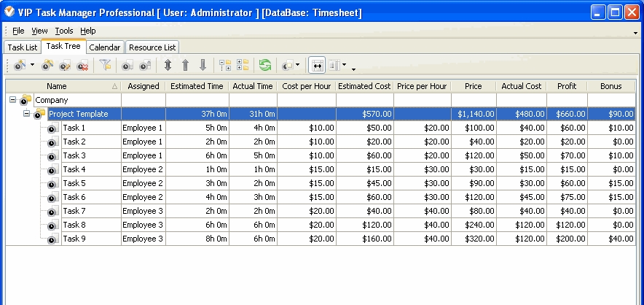Open the View menu
This screenshot has height=305, width=644.
tap(39, 31)
